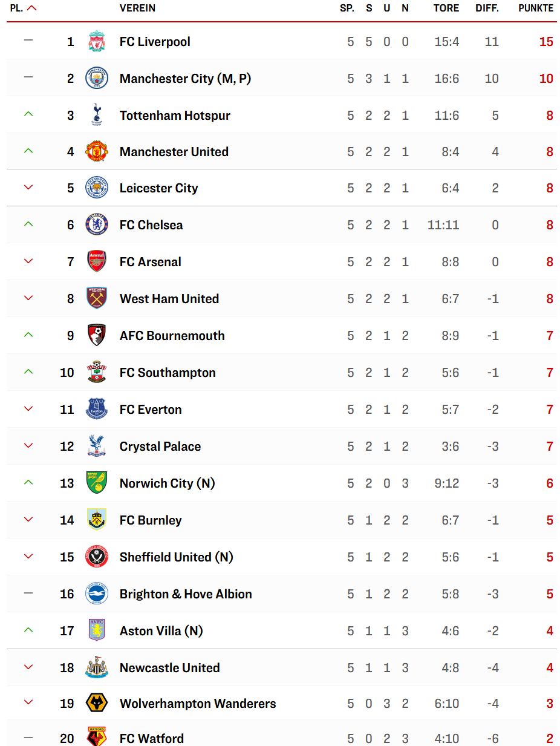This screenshot has height=746, width=560.
Task: Click the Wolverhampton Wanderers wolf crest
Action: point(97,703)
